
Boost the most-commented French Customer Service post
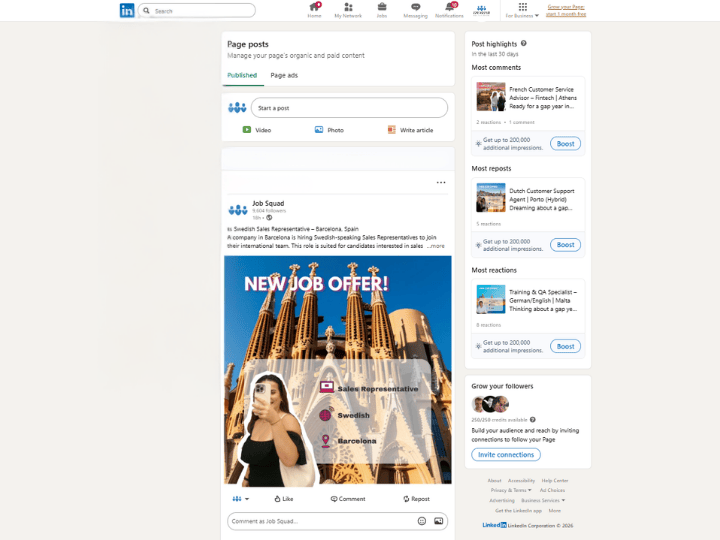(565, 144)
